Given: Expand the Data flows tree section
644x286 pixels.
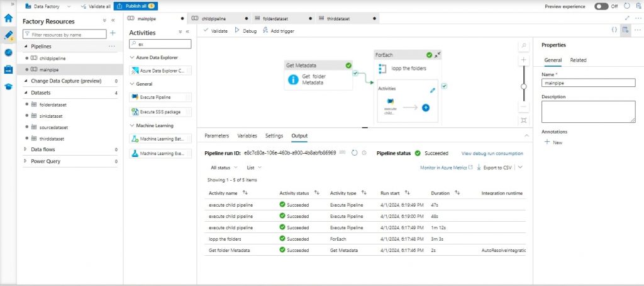Looking at the screenshot, I should pos(26,149).
